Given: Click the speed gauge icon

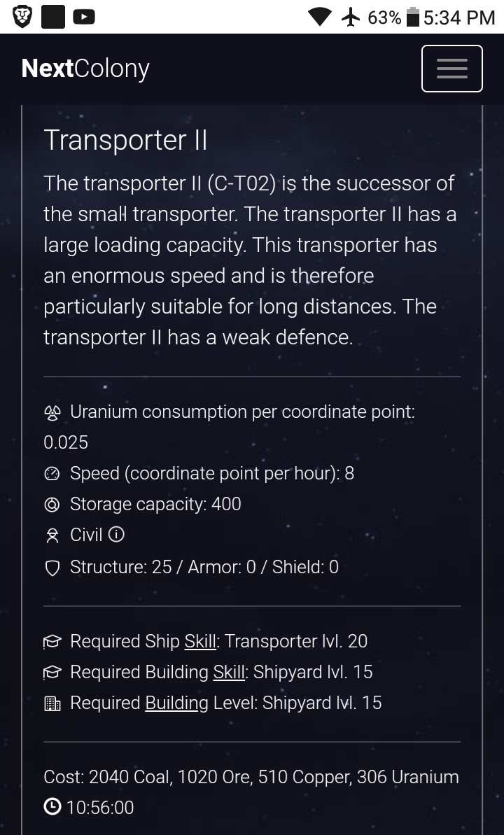Looking at the screenshot, I should [52, 474].
